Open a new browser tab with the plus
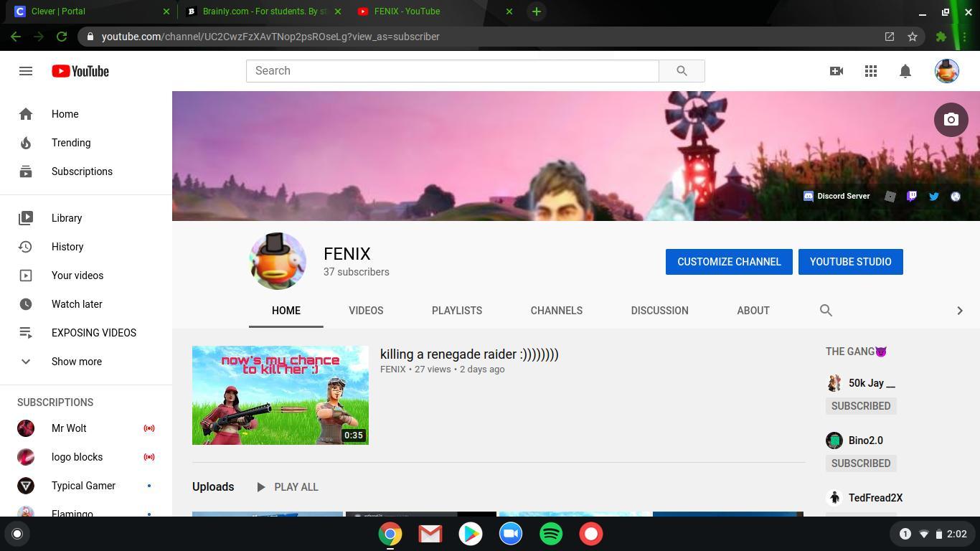The height and width of the screenshot is (551, 980). click(x=536, y=11)
